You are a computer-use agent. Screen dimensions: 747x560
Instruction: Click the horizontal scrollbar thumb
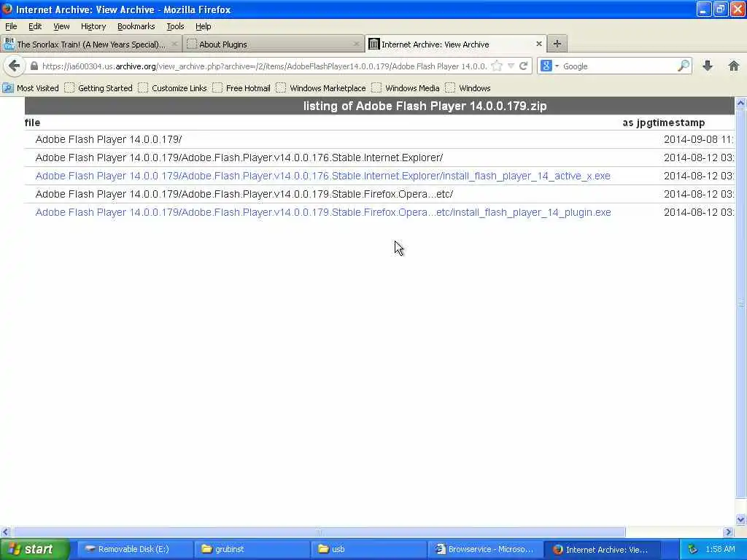pos(318,532)
